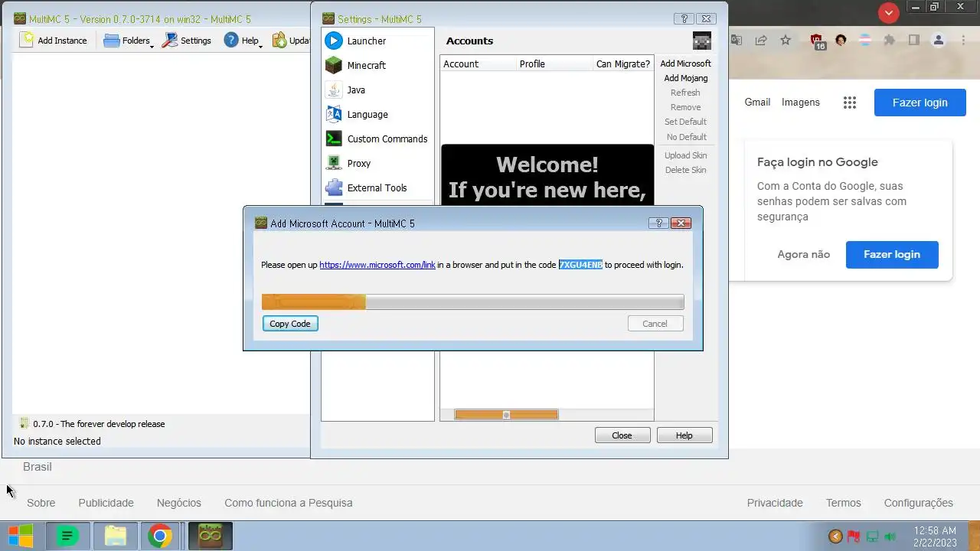Open Configurações in Google footer
This screenshot has width=980, height=551.
click(x=919, y=503)
